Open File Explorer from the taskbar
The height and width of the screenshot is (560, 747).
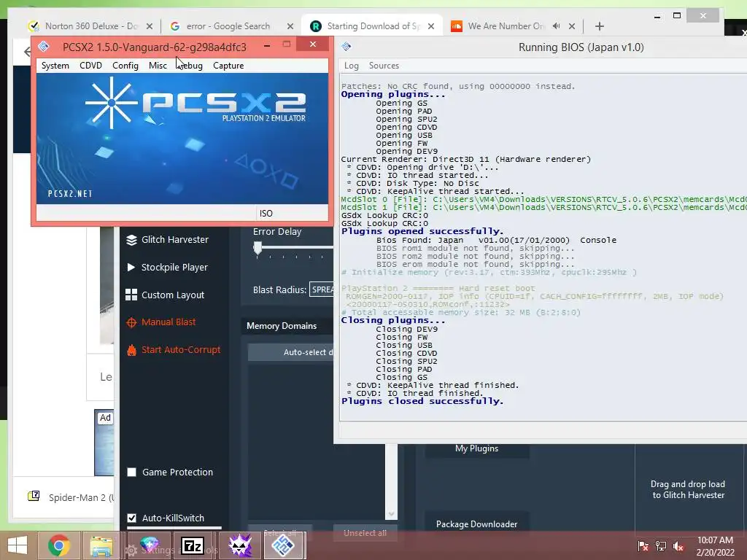(101, 545)
